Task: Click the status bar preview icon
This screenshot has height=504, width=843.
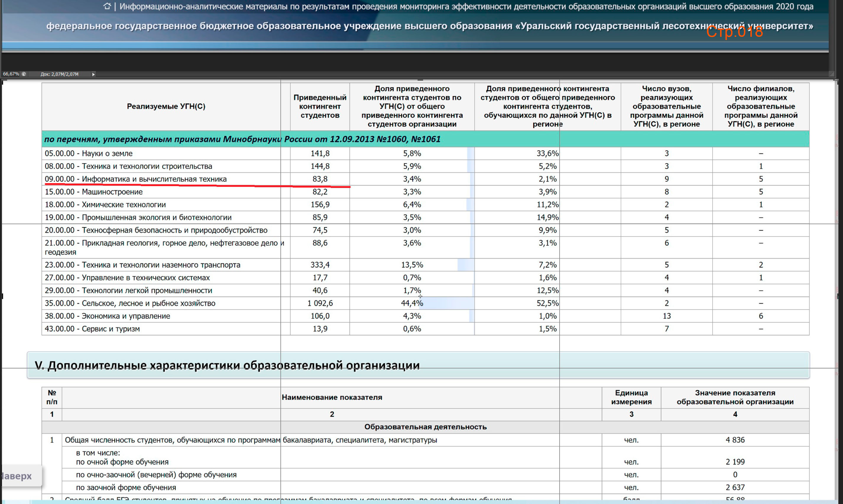Action: tap(24, 74)
